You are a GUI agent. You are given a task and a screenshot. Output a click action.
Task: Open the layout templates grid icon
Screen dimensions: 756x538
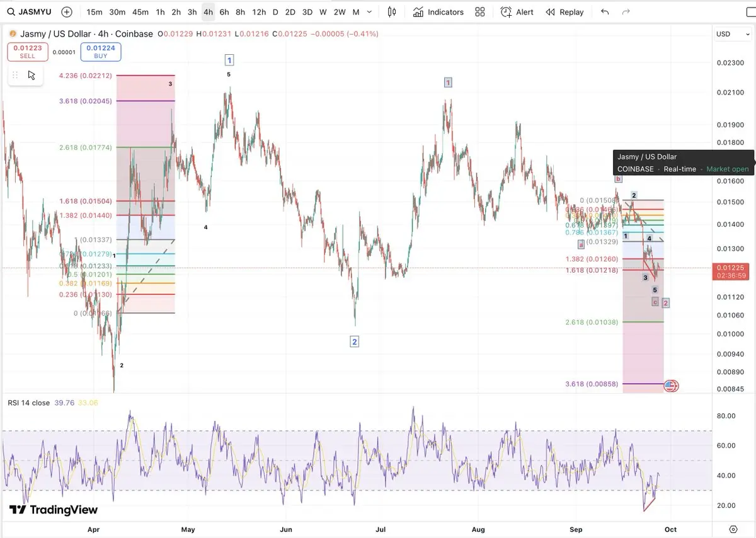pos(480,12)
